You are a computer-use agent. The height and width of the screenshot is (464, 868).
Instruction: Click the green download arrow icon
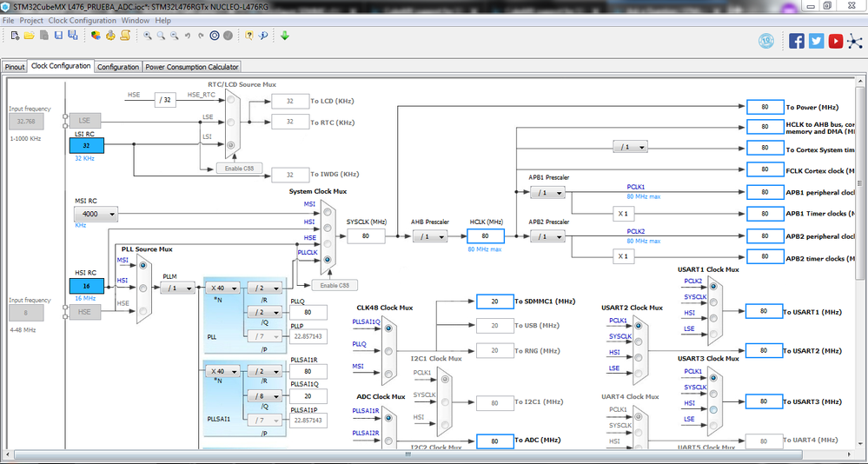pos(284,36)
